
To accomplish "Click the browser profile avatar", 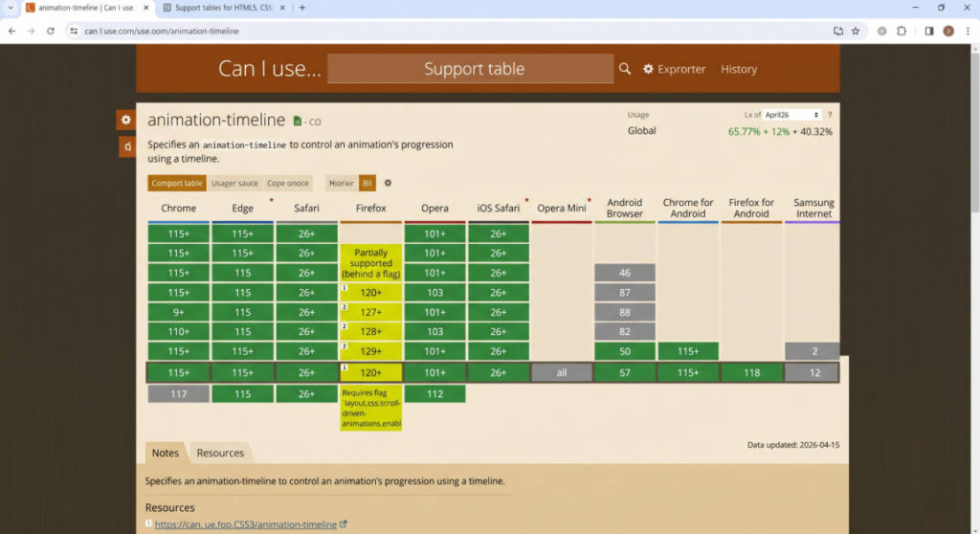I will [x=948, y=31].
